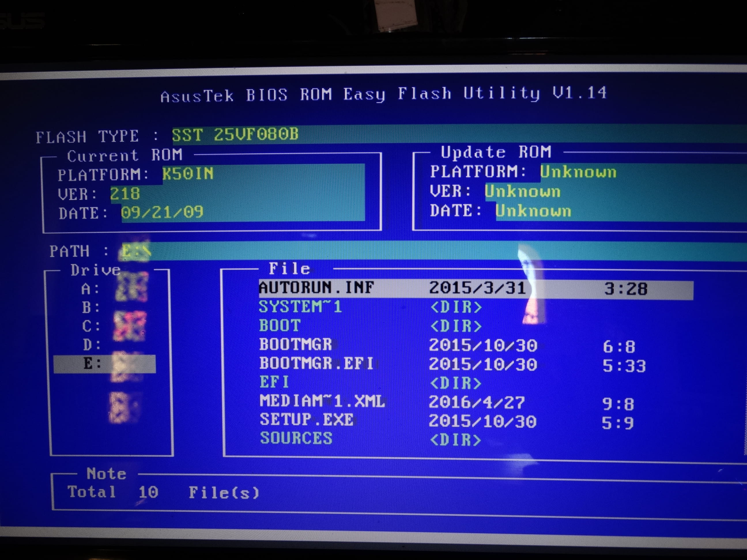Screen dimensions: 747x560
Task: Click date 2015/10/30 of BOOTMGR row
Action: (x=483, y=345)
